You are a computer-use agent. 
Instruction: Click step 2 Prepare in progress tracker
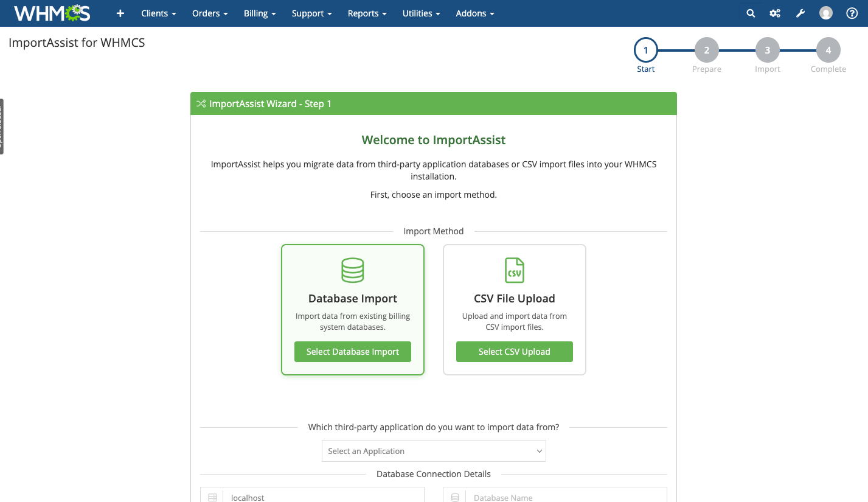tap(706, 51)
